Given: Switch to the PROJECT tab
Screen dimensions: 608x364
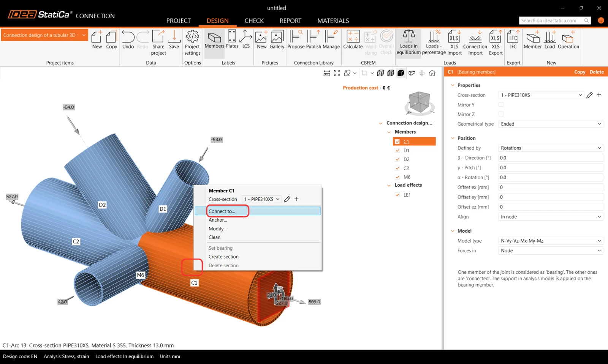Looking at the screenshot, I should coord(178,21).
